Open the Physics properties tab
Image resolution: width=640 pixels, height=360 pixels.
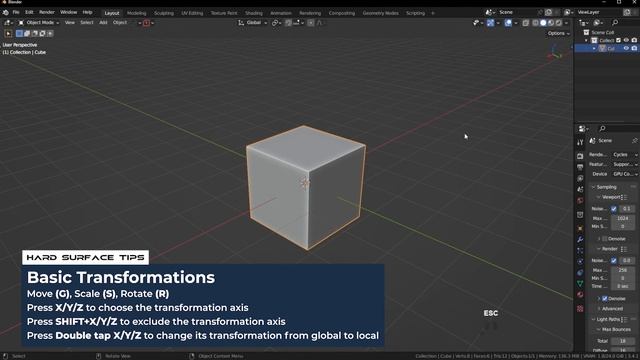coord(580,262)
